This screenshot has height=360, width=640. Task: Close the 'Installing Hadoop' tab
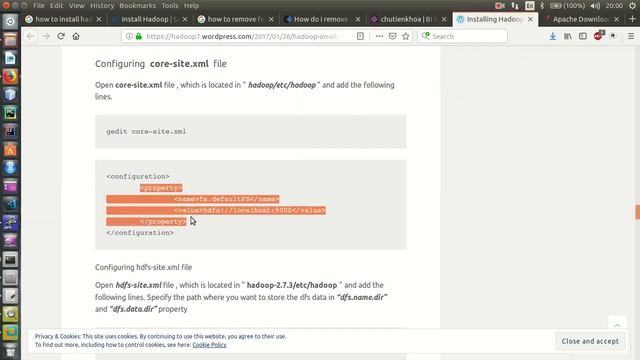pos(530,19)
